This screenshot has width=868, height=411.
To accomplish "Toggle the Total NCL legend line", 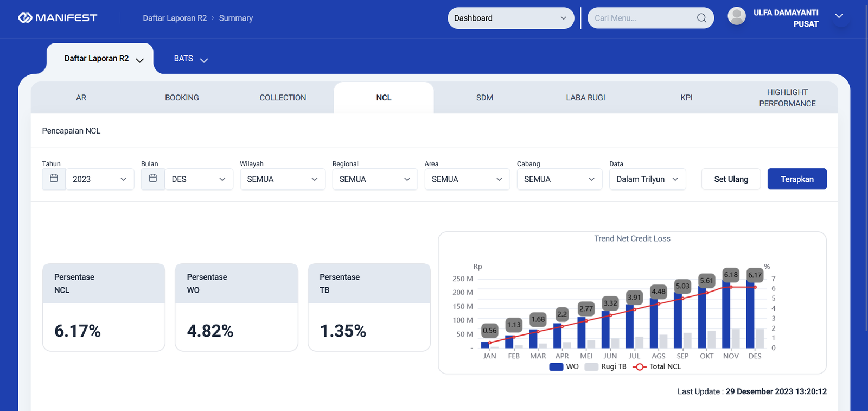I will click(657, 367).
